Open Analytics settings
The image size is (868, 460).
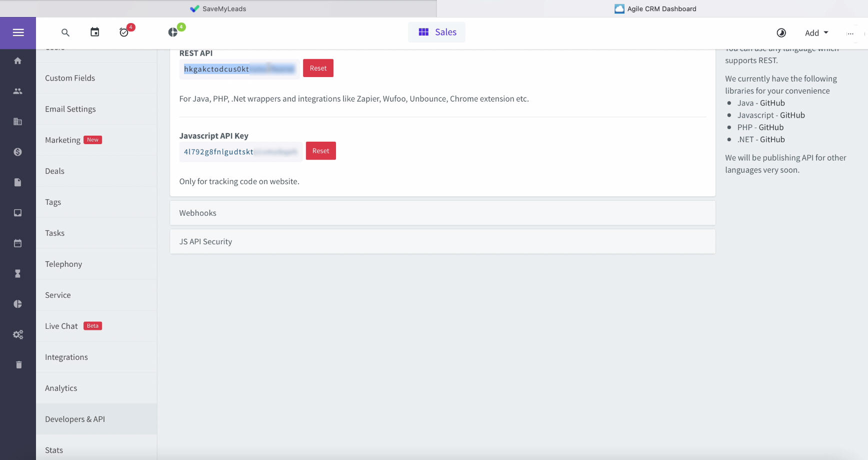(96, 388)
